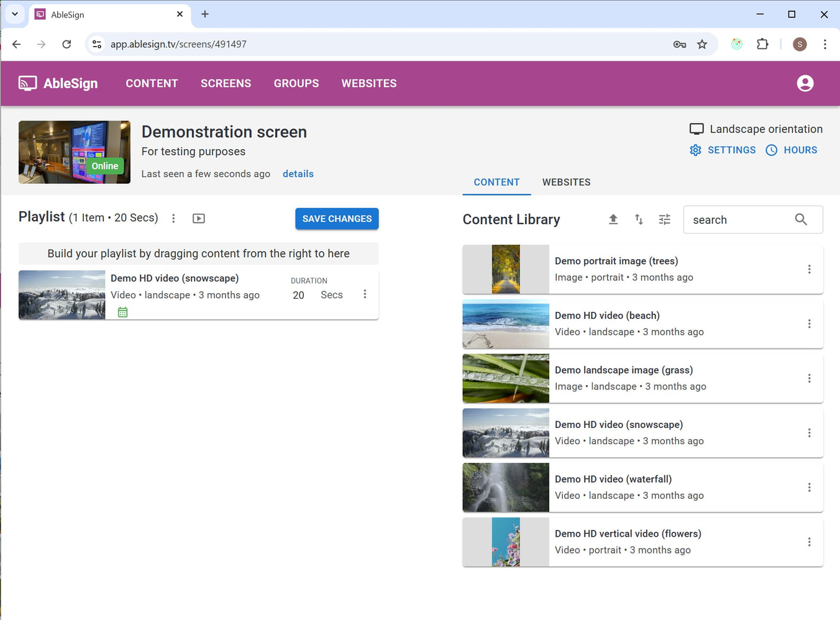Click the upload content icon

pyautogui.click(x=613, y=219)
